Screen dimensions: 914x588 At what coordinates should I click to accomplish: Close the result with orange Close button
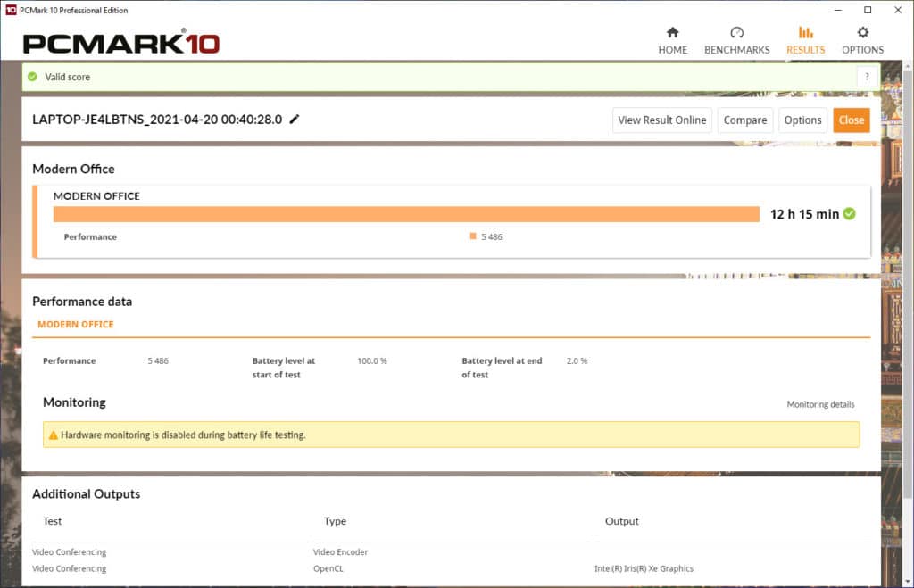pyautogui.click(x=851, y=120)
